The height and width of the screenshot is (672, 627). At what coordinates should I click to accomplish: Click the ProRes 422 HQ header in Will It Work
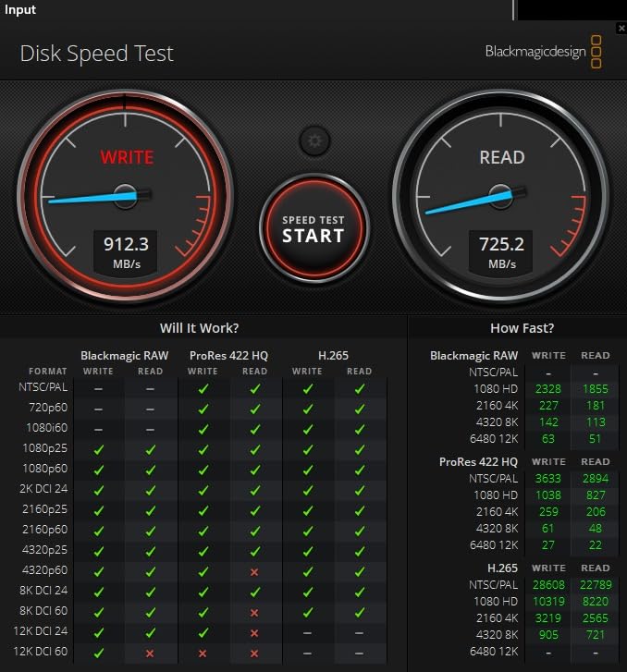(x=228, y=356)
